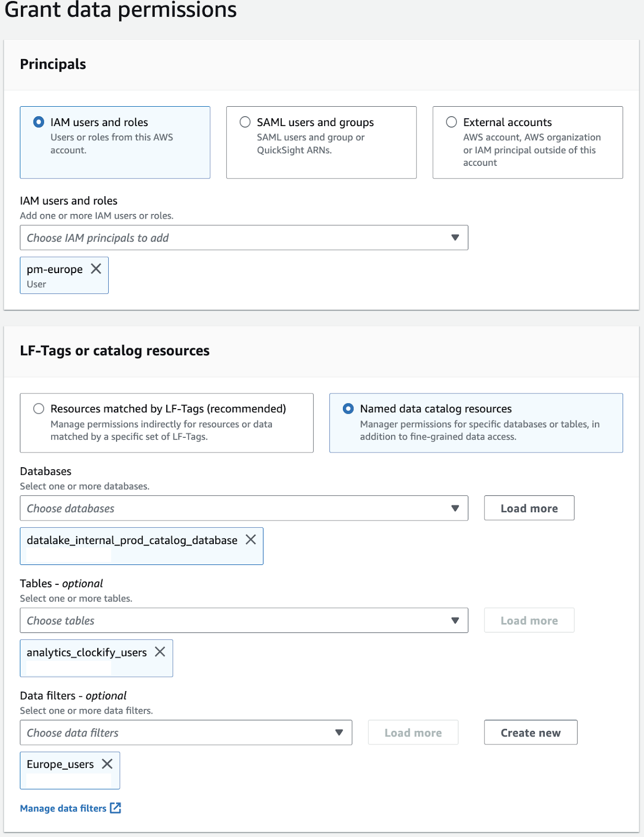Click Load more next to data filters
The image size is (644, 837).
tap(413, 733)
